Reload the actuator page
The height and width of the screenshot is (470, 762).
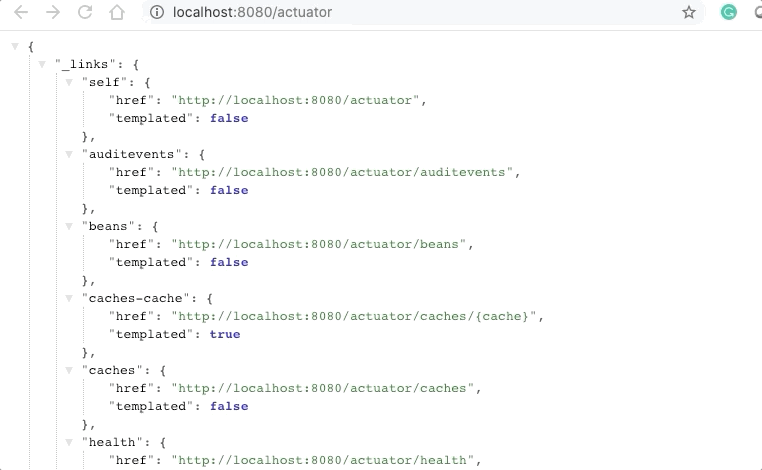click(x=85, y=13)
